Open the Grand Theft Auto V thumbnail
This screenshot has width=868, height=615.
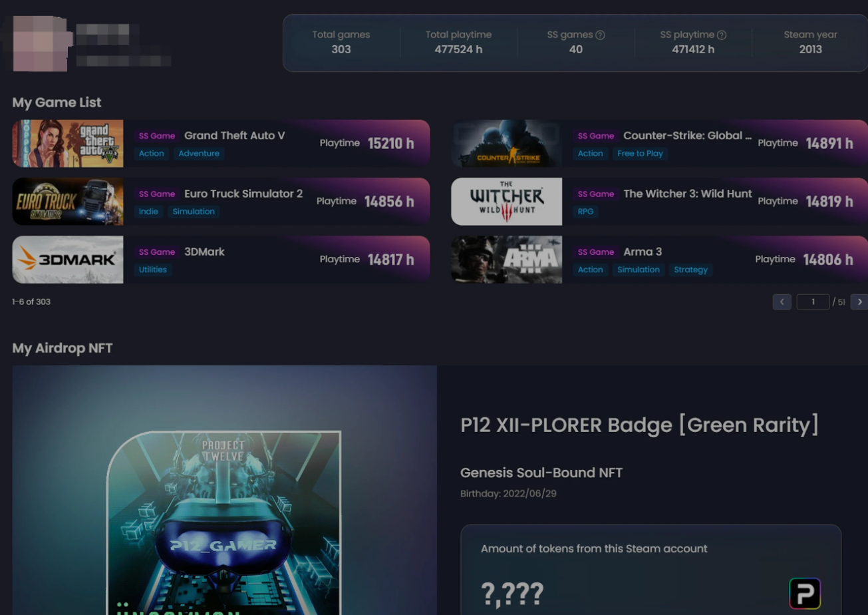coord(68,143)
